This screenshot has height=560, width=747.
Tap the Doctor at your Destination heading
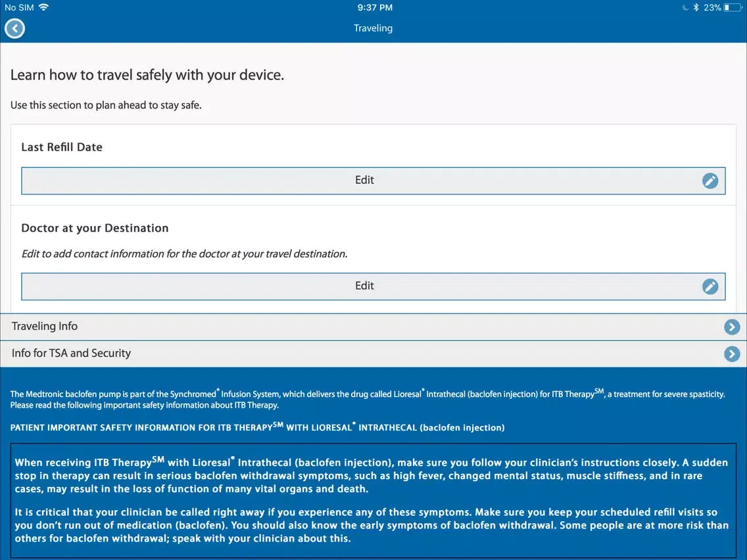(95, 228)
